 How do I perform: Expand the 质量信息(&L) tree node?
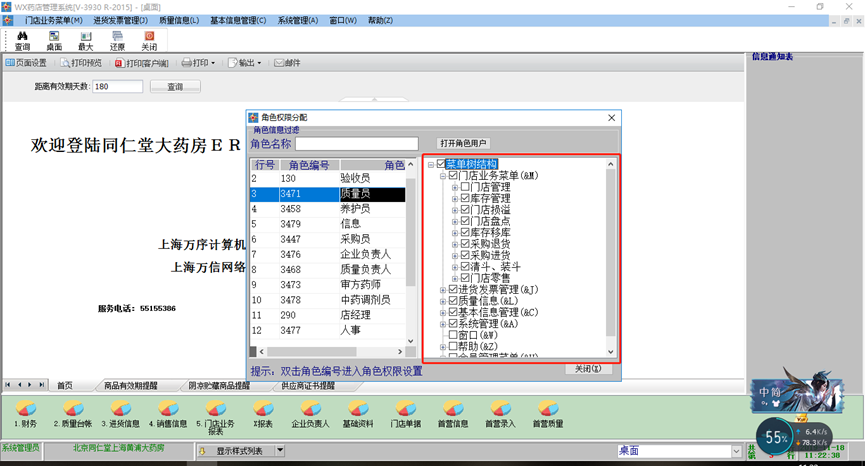pyautogui.click(x=442, y=301)
